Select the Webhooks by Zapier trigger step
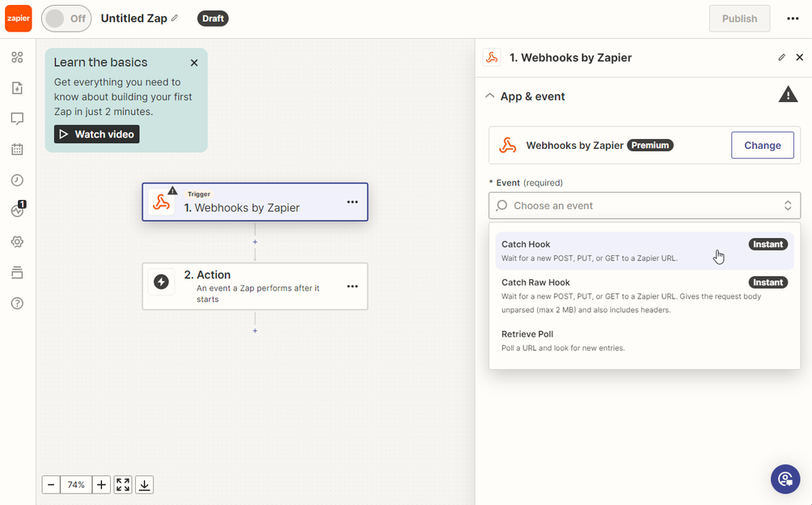812x505 pixels. [x=256, y=202]
